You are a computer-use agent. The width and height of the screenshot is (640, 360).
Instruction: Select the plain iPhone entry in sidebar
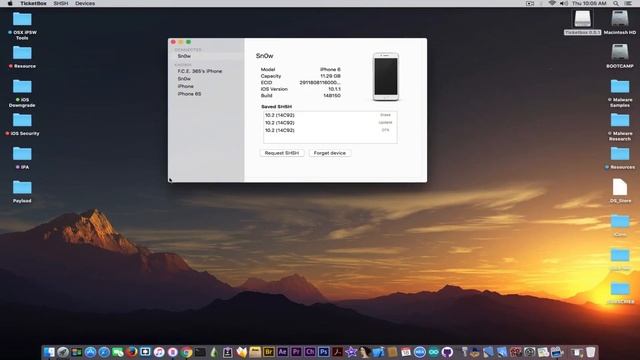coord(186,87)
